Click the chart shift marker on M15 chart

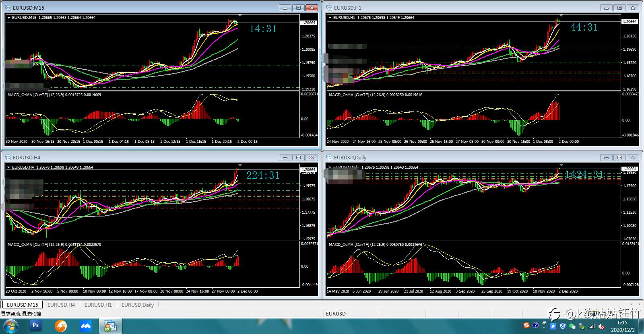[240, 16]
